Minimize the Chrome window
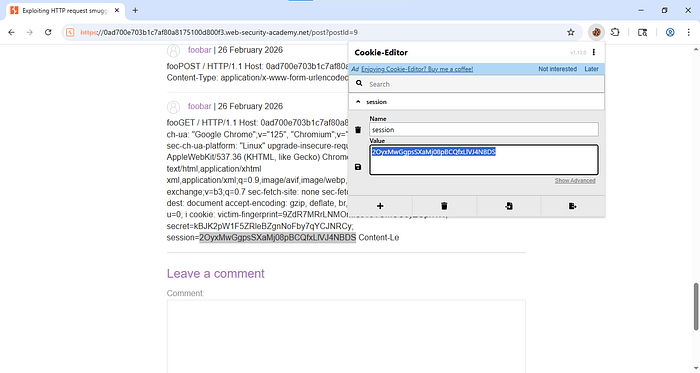Image resolution: width=700 pixels, height=373 pixels. [641, 10]
